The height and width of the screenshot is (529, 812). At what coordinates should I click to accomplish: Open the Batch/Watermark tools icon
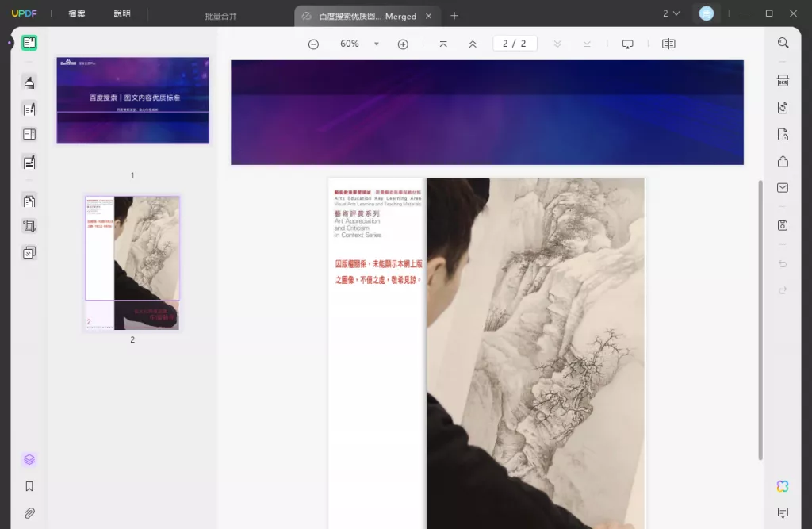29,253
